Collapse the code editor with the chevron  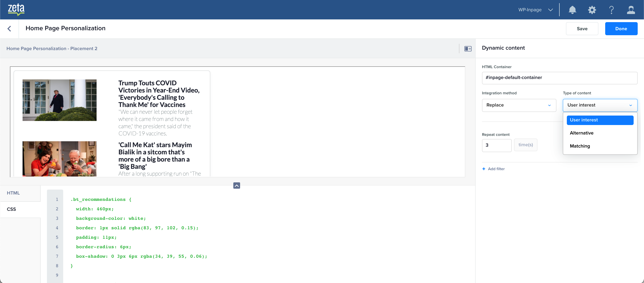236,185
